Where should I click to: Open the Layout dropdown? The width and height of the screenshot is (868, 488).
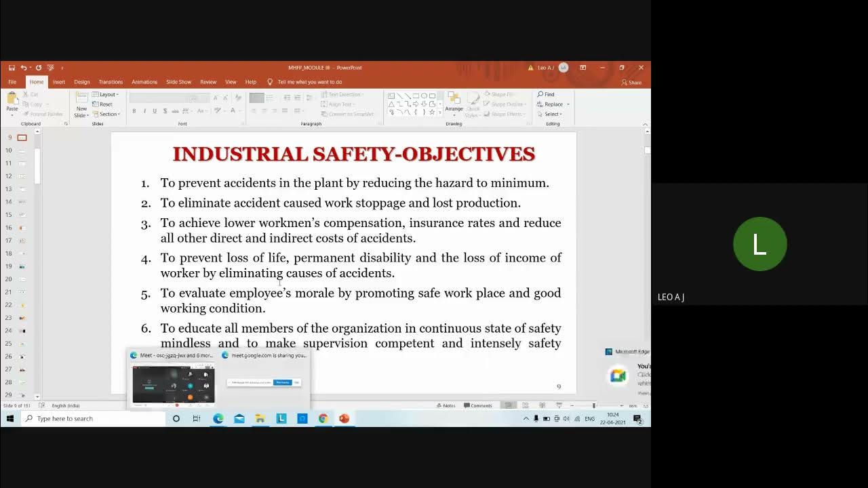[105, 95]
